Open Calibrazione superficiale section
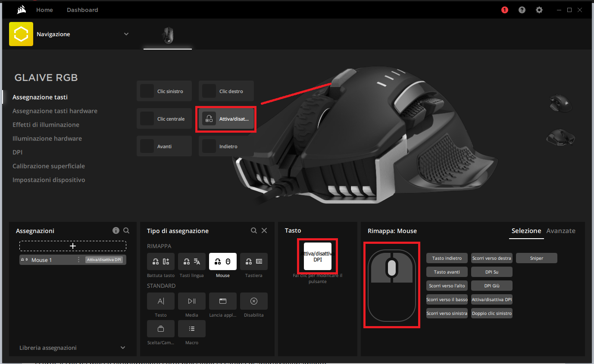 pos(49,166)
